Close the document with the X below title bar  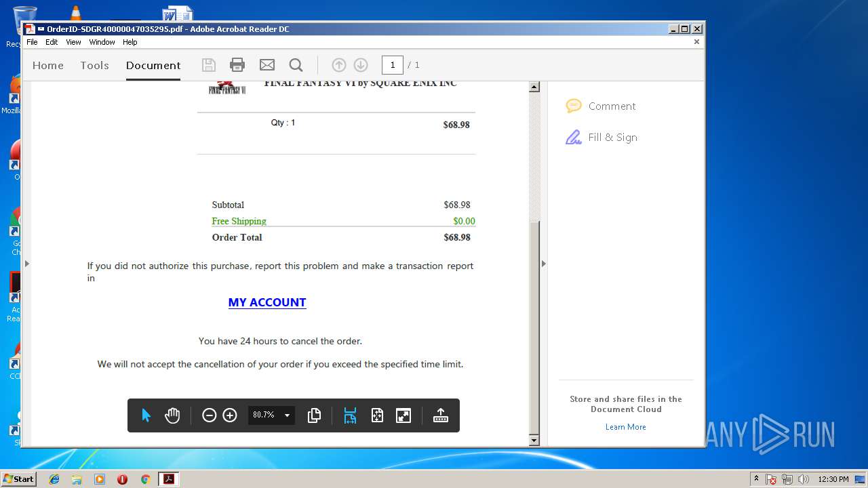tap(696, 42)
